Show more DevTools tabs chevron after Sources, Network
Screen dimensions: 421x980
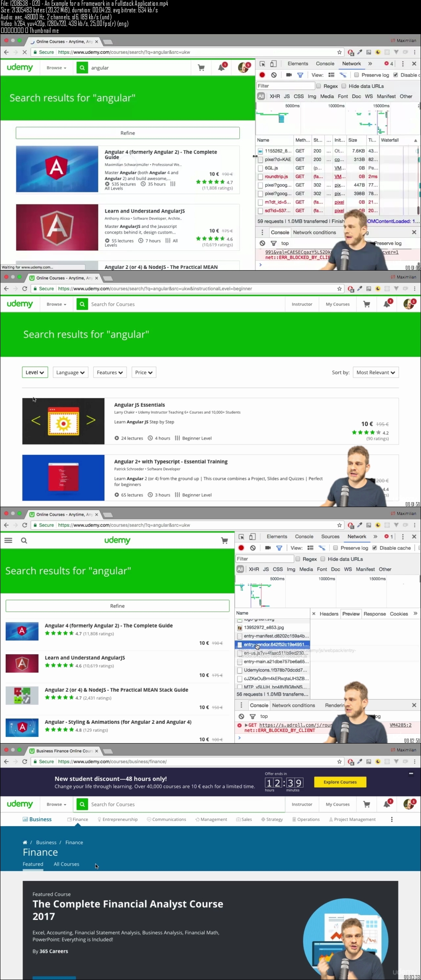tap(375, 537)
